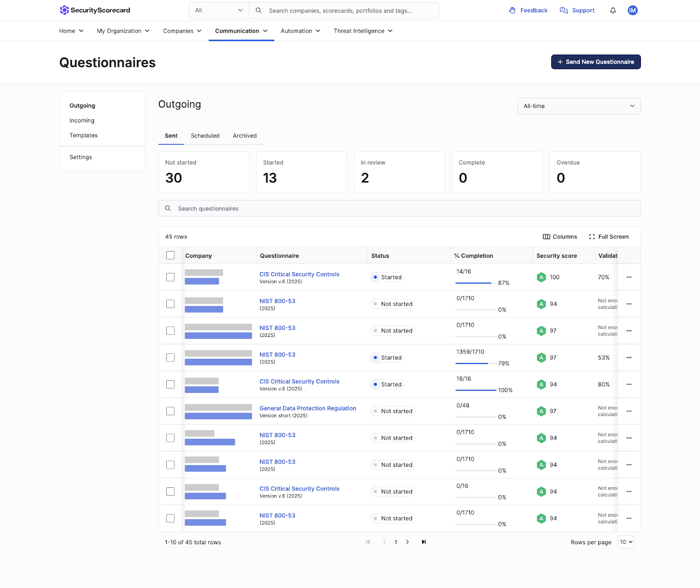
Task: Open the General Data Protection Regulation link
Action: pyautogui.click(x=308, y=408)
